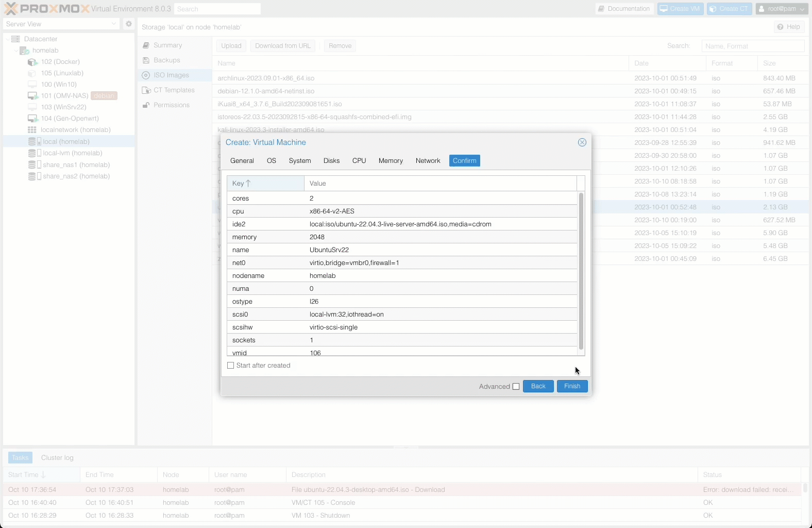The height and width of the screenshot is (528, 812).
Task: Switch to the Cluster log tab
Action: 57,458
